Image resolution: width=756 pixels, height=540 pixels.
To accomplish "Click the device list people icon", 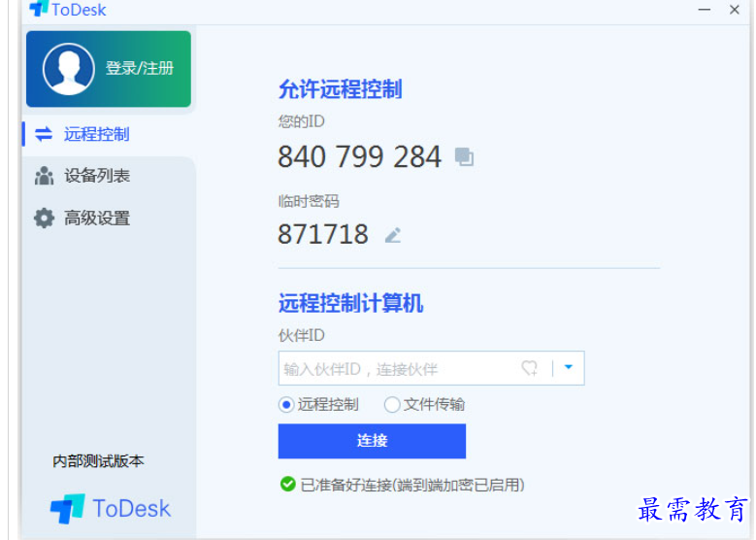I will point(44,176).
